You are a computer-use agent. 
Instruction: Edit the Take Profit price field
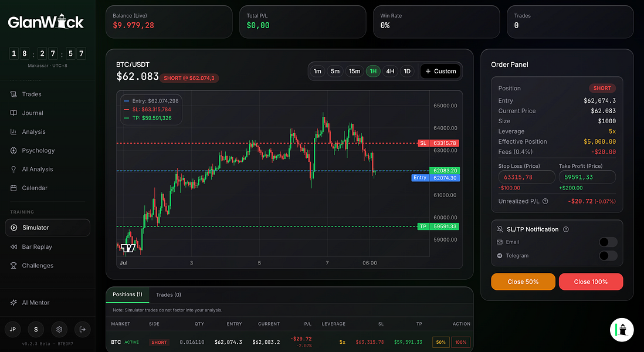click(587, 177)
